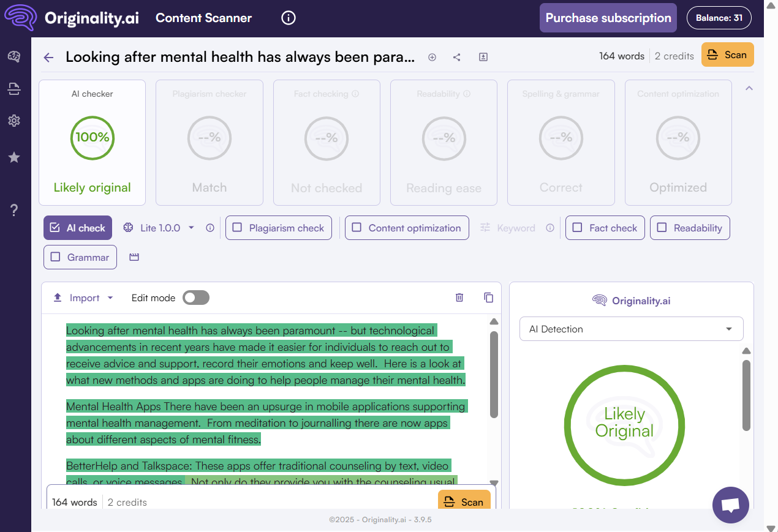Click the brain model icon by Lite
The image size is (778, 532).
[x=128, y=228]
